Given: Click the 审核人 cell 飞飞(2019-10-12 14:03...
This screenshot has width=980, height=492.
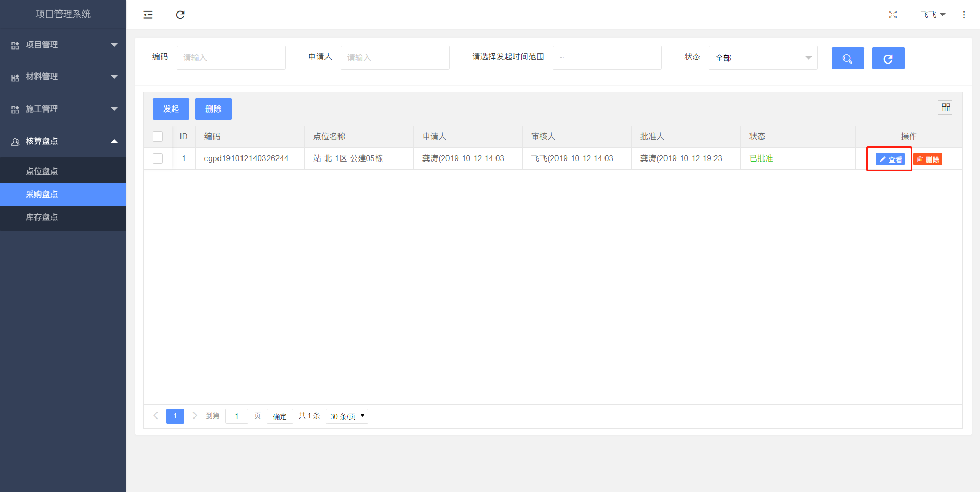Looking at the screenshot, I should [576, 158].
